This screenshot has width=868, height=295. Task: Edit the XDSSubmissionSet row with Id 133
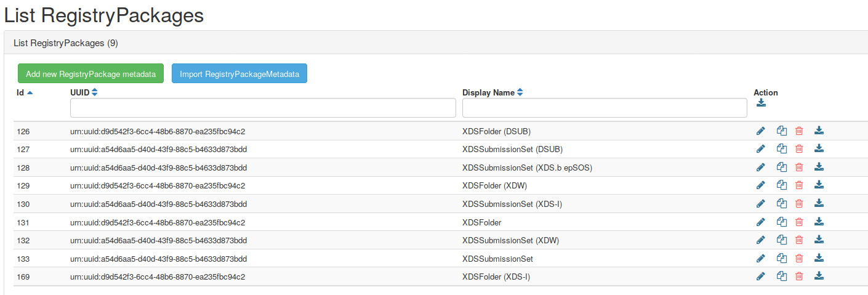click(x=760, y=259)
